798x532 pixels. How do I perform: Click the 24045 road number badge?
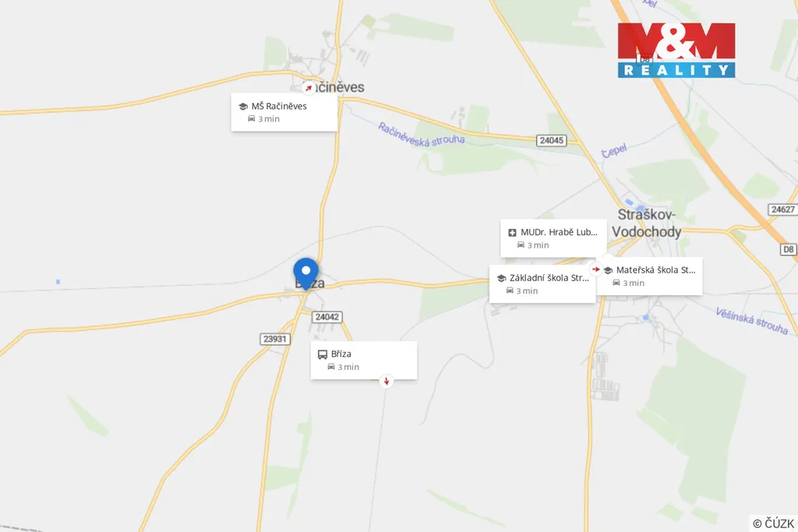click(x=551, y=140)
